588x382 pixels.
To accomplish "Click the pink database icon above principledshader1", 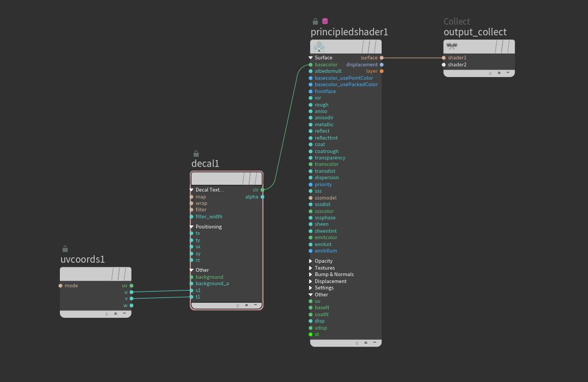I will tap(325, 21).
